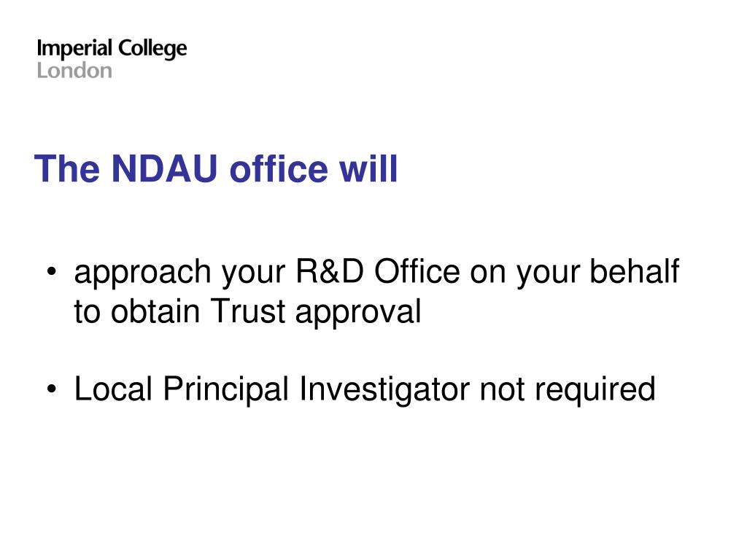Click the word obtain in first bullet
The width and height of the screenshot is (747, 560).
click(x=155, y=311)
